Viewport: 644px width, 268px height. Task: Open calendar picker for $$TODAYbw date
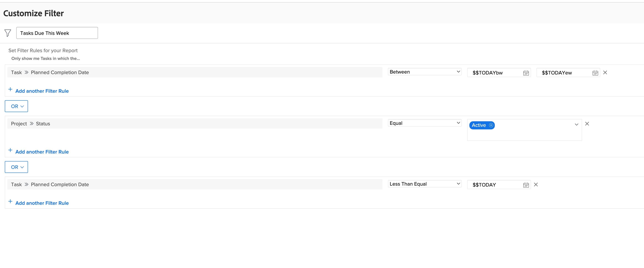pos(526,73)
